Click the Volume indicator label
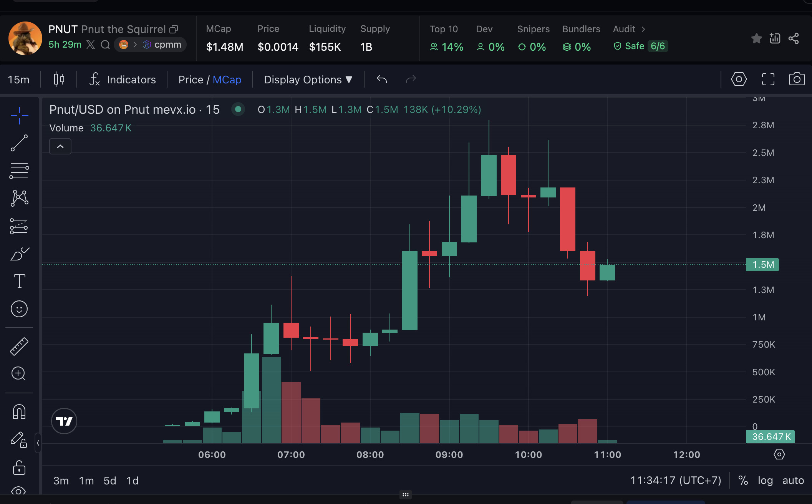812x504 pixels. (x=66, y=128)
